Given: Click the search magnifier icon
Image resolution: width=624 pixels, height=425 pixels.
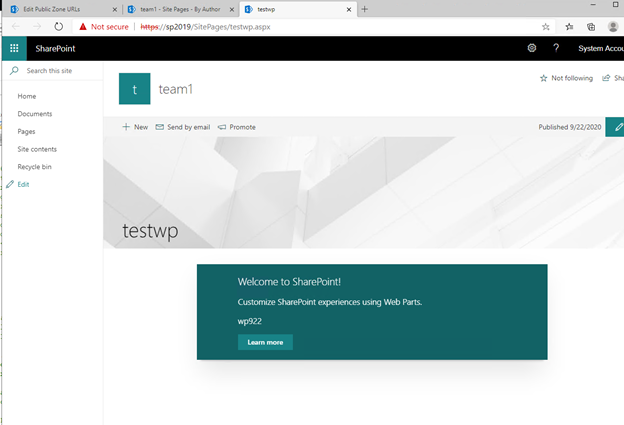Looking at the screenshot, I should (14, 70).
